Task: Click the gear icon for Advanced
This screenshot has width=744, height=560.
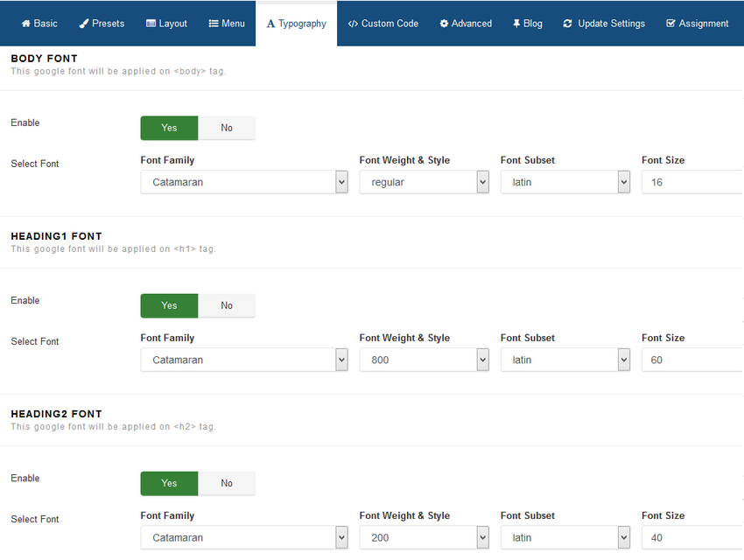Action: pos(444,24)
